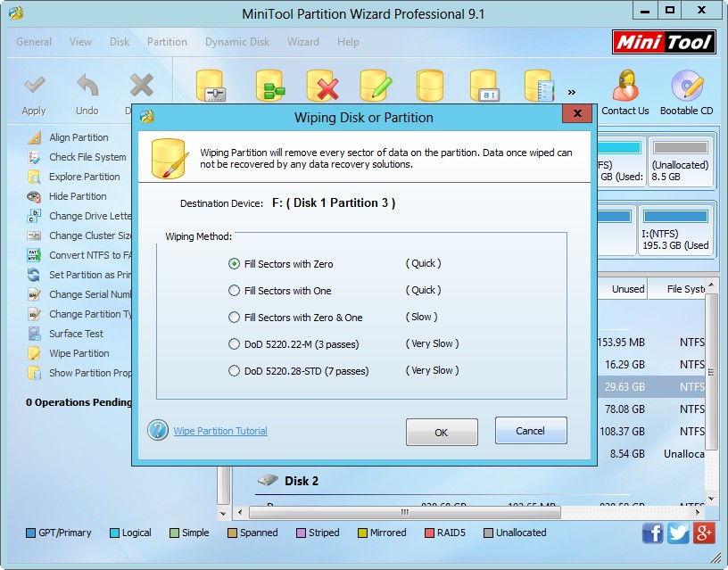Select Fill Sectors with Zero option
The width and height of the screenshot is (728, 570).
tap(235, 264)
